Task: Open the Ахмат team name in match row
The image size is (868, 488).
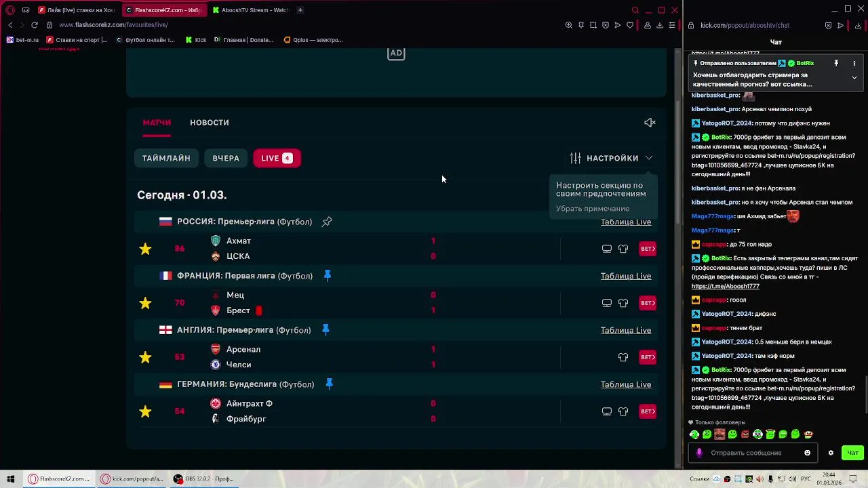Action: 239,241
